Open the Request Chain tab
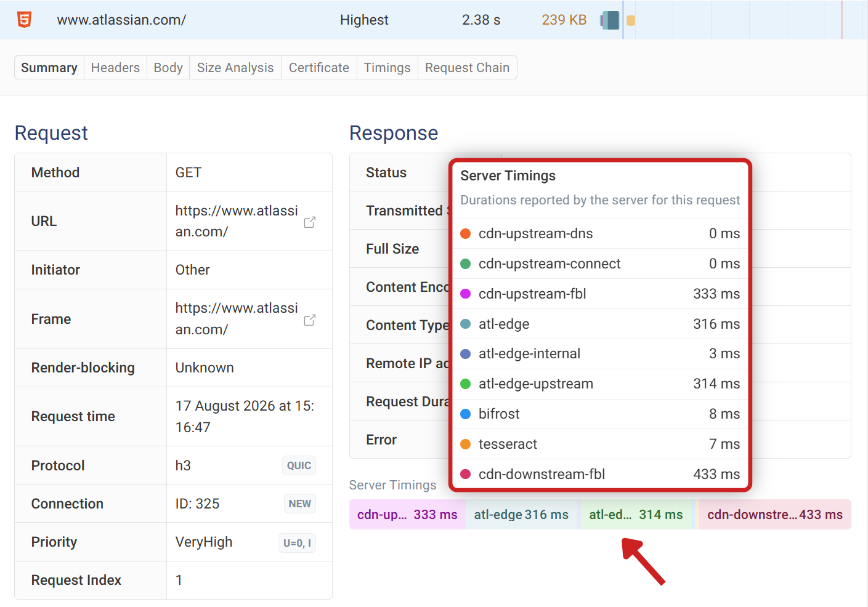The image size is (868, 607). click(467, 68)
